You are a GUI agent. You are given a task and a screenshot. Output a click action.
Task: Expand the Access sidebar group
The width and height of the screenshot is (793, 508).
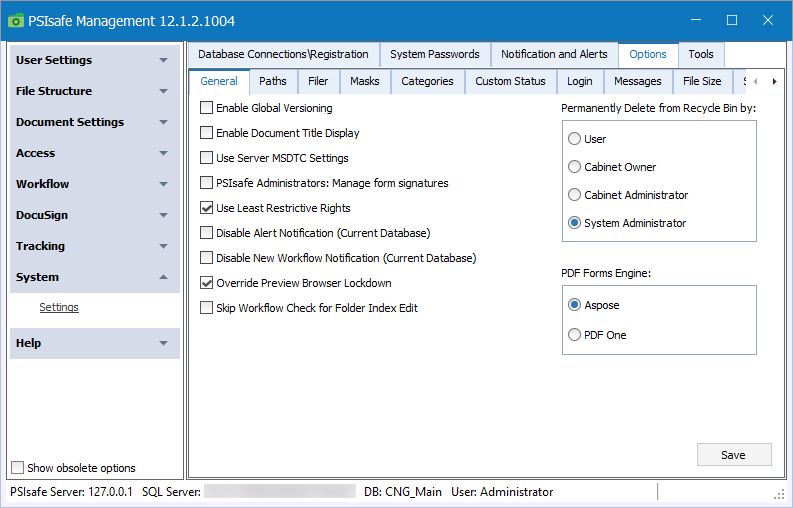point(95,153)
